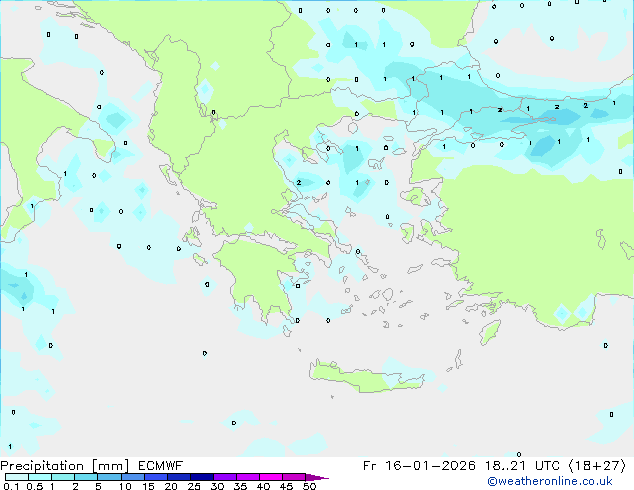The width and height of the screenshot is (634, 490).
Task: Click the 1–2 mm legend swatch
Action: [x=63, y=477]
